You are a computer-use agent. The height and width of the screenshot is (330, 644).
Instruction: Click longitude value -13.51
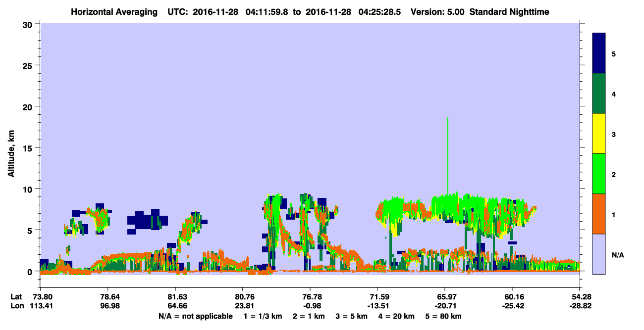tap(377, 306)
